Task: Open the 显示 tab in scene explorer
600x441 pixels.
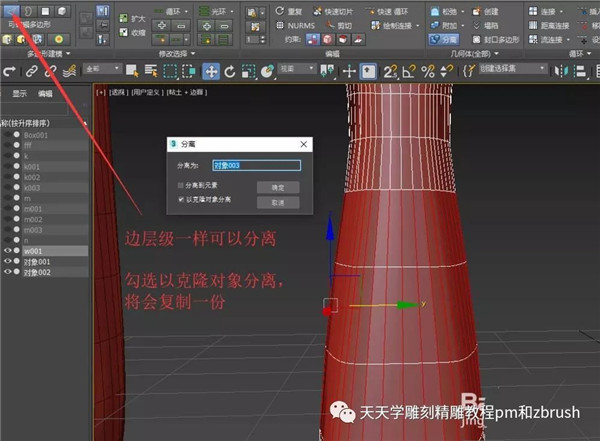Action: (20, 93)
